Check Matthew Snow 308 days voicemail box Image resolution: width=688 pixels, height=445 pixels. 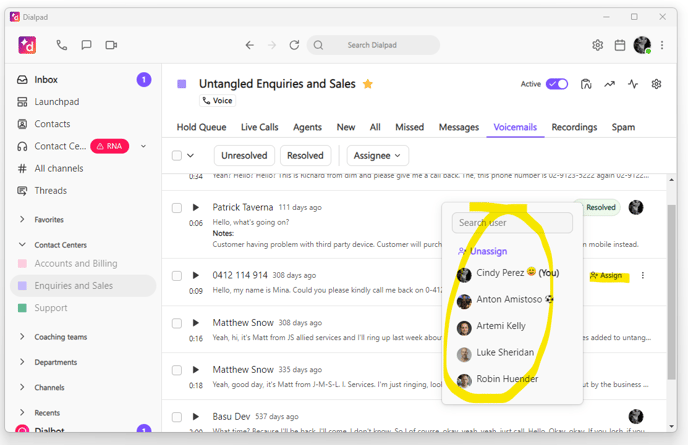click(x=177, y=323)
